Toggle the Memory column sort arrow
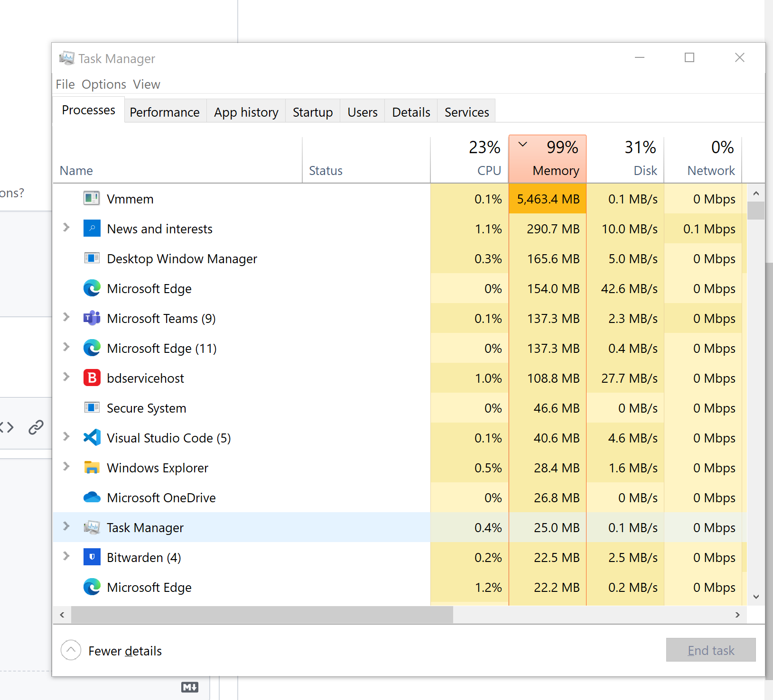Viewport: 773px width, 700px height. [523, 144]
